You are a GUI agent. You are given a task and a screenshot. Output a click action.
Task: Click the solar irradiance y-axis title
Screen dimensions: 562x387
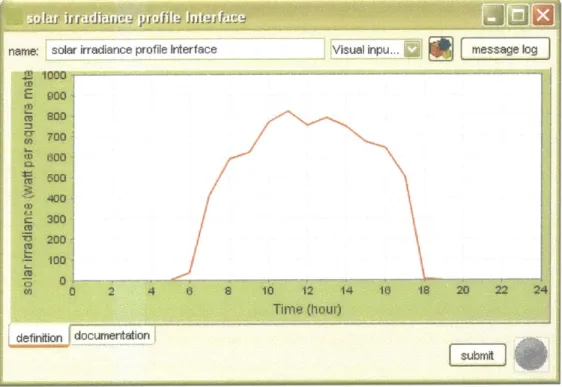point(28,182)
